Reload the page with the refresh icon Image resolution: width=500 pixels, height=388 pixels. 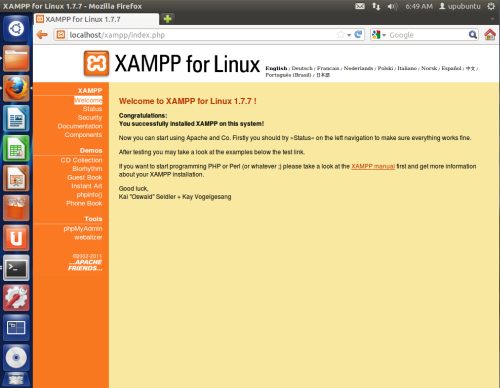pos(358,35)
